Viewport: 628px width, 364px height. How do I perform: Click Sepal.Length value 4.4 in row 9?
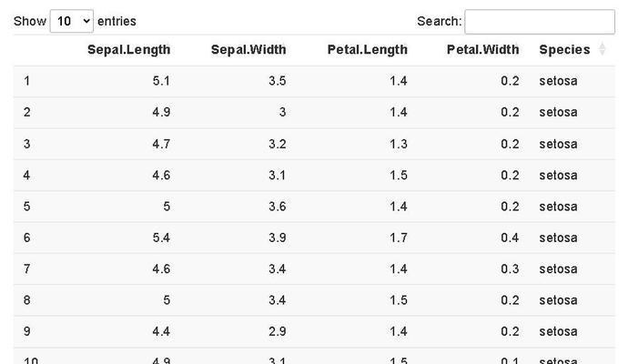click(161, 331)
